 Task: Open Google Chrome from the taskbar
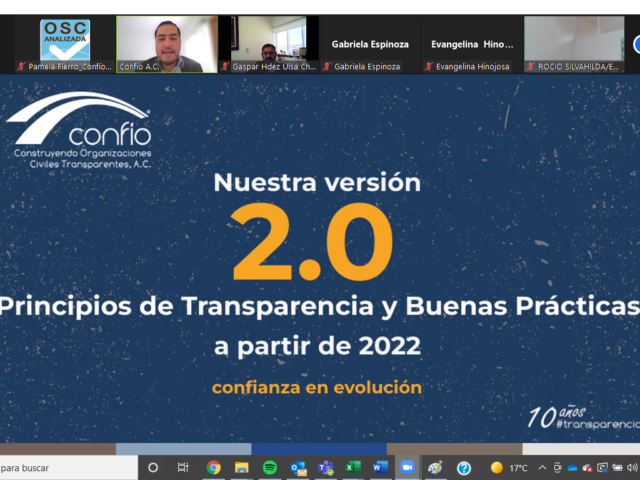pyautogui.click(x=213, y=467)
